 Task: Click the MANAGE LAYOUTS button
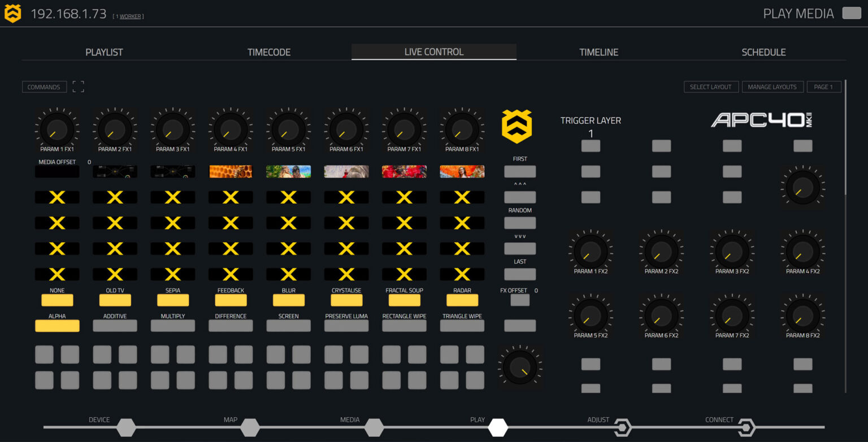(x=772, y=86)
